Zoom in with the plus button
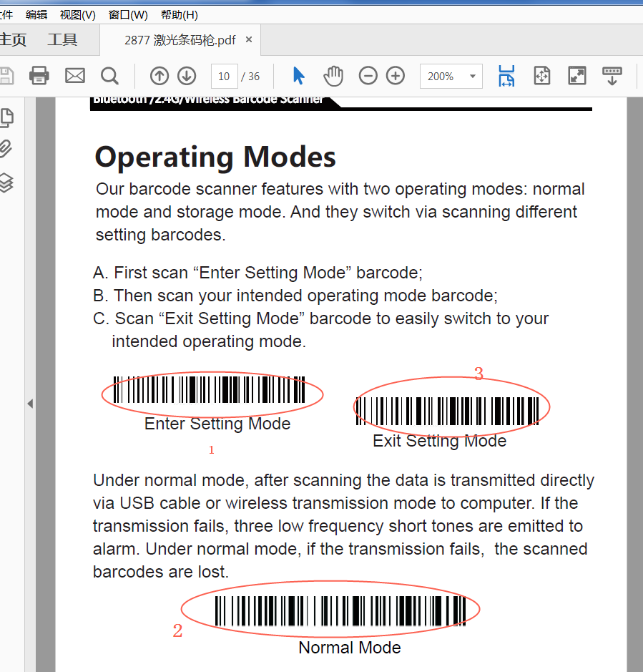Viewport: 643px width, 672px height. 396,76
